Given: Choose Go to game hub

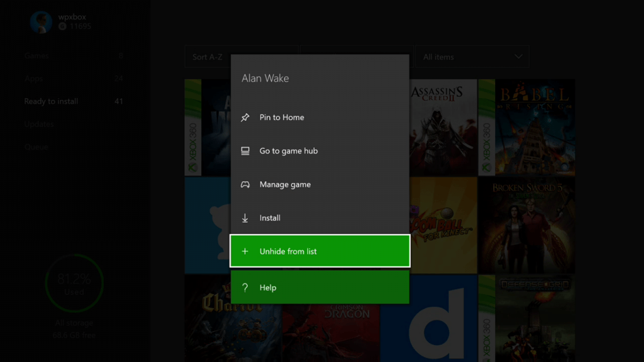Looking at the screenshot, I should (x=320, y=151).
